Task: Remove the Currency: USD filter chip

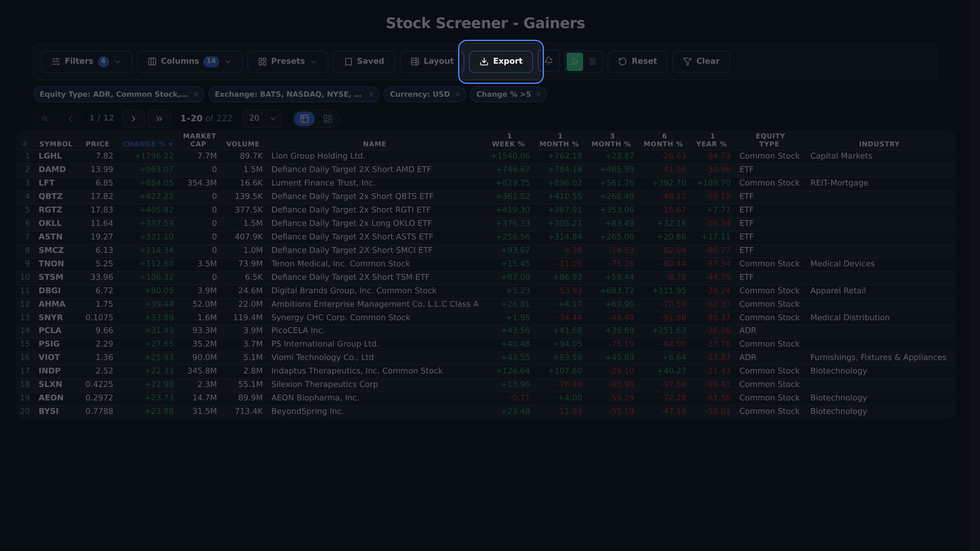Action: pos(457,94)
